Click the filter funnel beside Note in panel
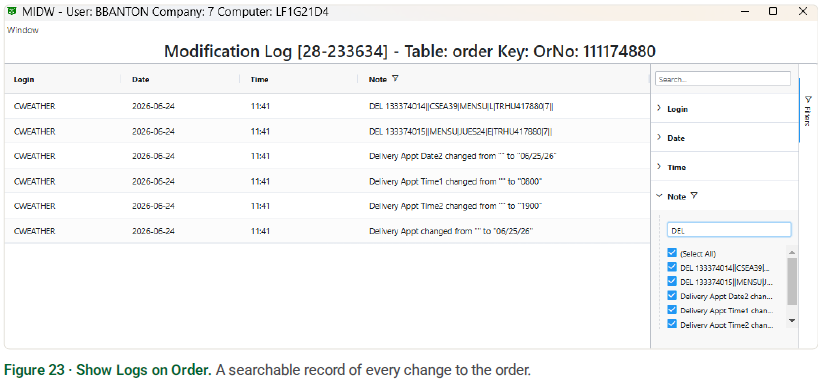This screenshot has height=383, width=829. click(x=694, y=196)
